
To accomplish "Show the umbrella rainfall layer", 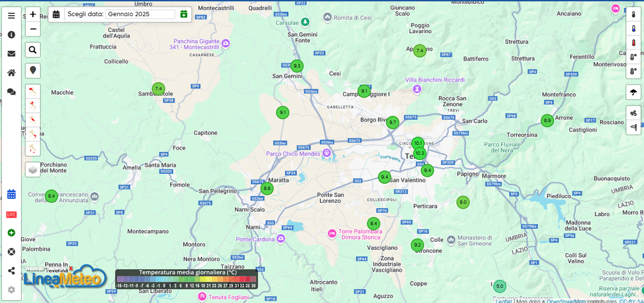I will click(633, 92).
